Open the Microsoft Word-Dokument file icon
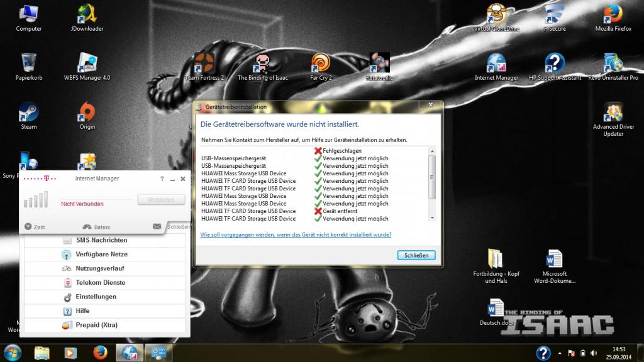 point(555,266)
